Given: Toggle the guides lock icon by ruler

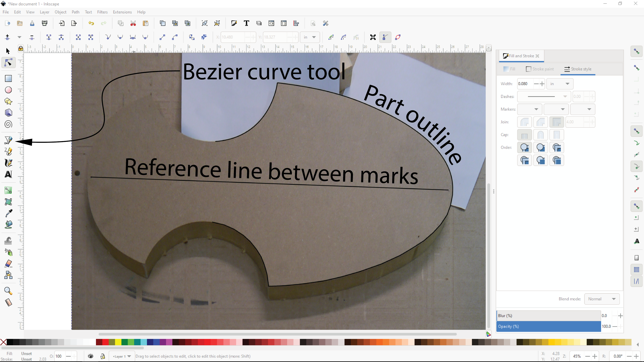Looking at the screenshot, I should tap(21, 48).
